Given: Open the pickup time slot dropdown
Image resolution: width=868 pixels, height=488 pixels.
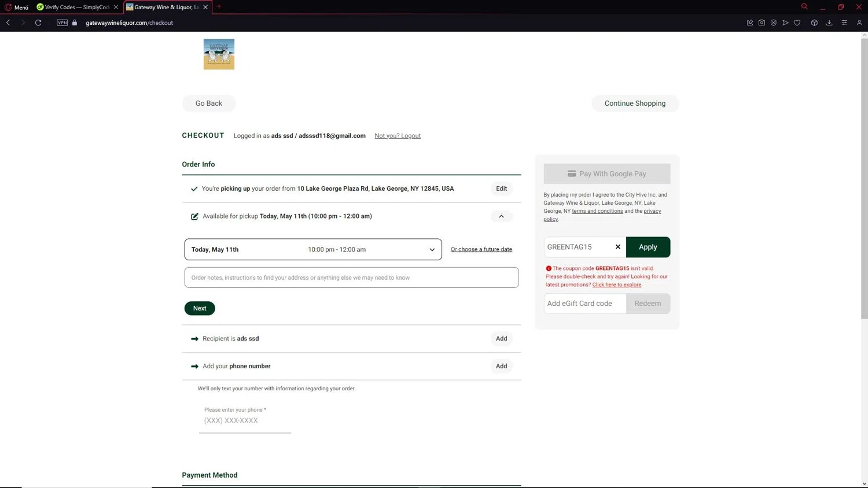Looking at the screenshot, I should [313, 250].
